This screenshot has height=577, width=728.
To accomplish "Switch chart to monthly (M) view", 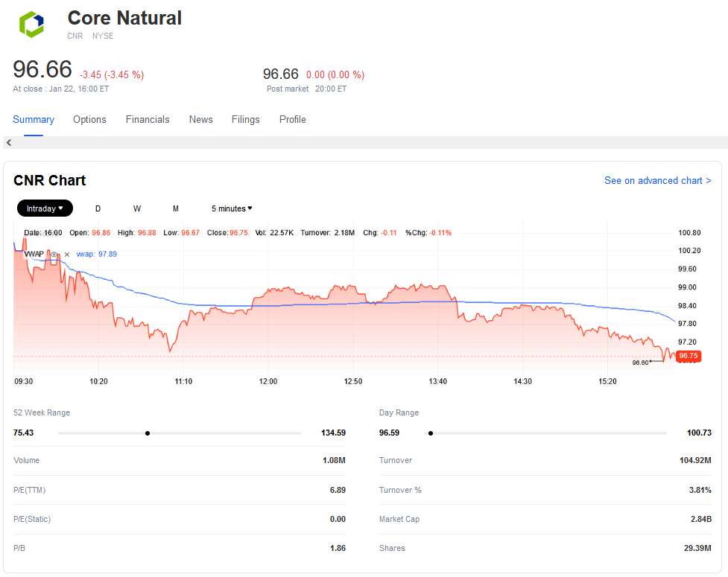I will 176,208.
